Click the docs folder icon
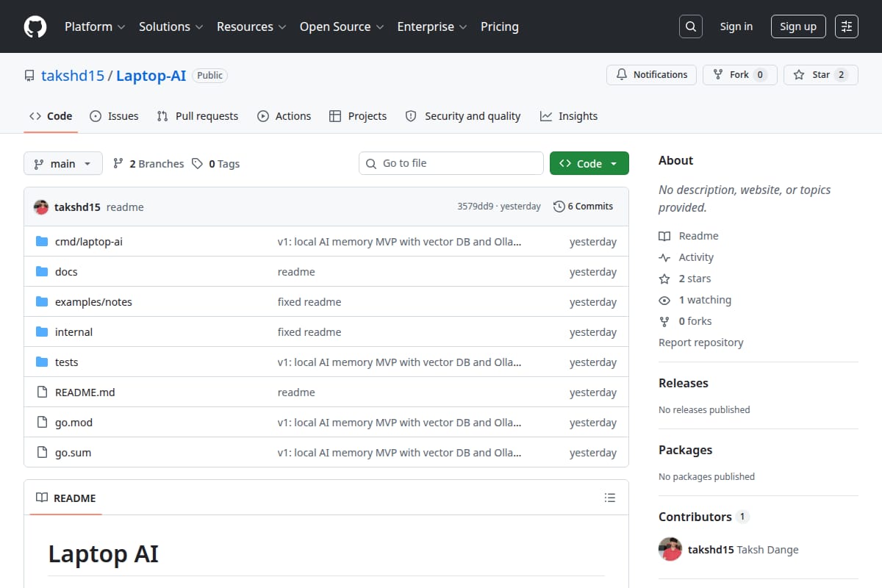 42,272
